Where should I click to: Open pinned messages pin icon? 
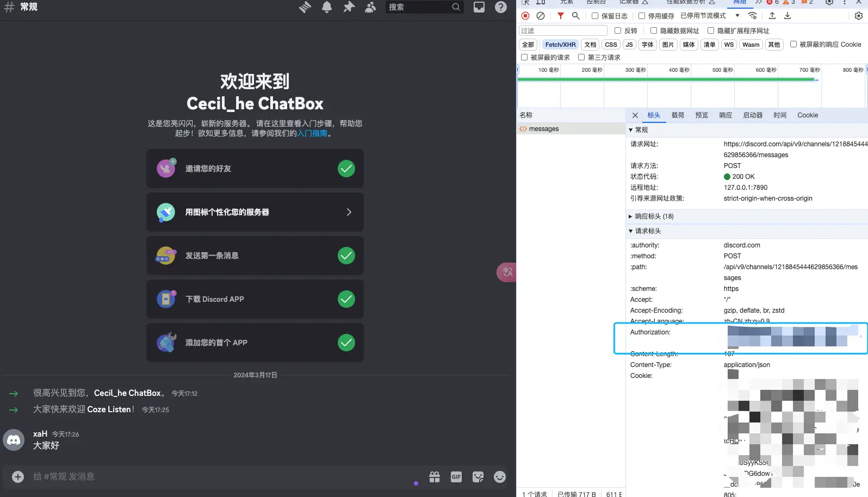pyautogui.click(x=349, y=7)
